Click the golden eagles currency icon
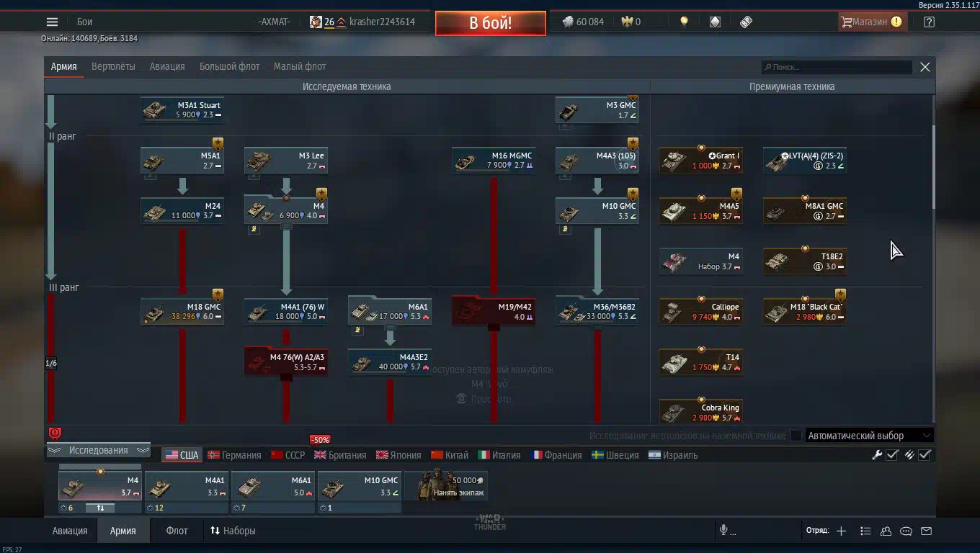The height and width of the screenshot is (553, 980). point(627,22)
